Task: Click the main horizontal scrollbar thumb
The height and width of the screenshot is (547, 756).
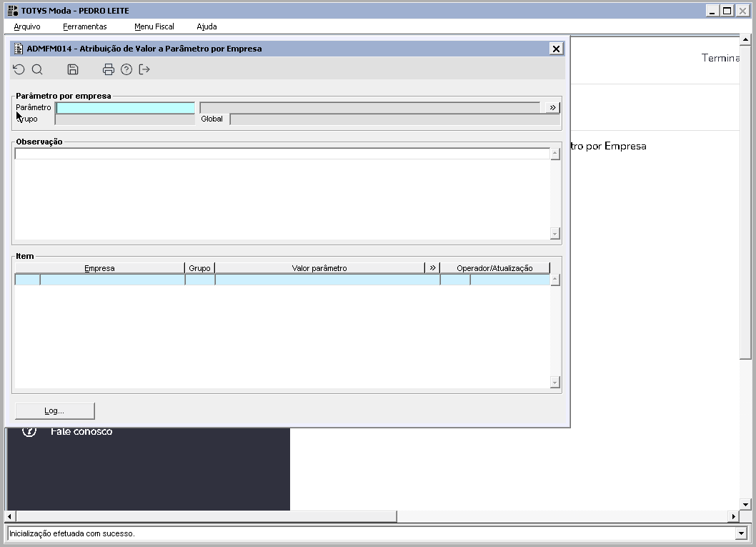Action: click(x=207, y=516)
